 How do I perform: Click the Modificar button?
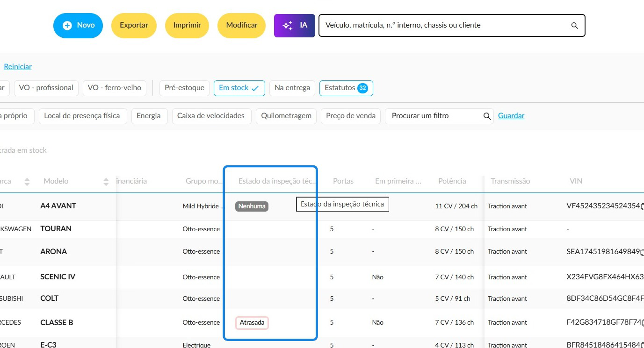tap(242, 25)
